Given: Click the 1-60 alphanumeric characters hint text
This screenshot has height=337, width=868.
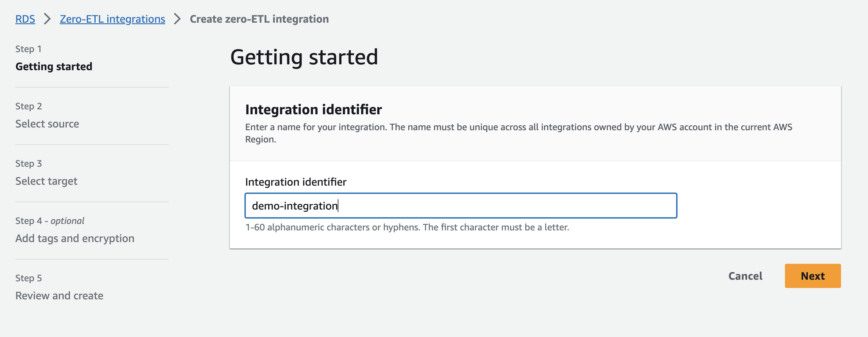Looking at the screenshot, I should pos(407,227).
